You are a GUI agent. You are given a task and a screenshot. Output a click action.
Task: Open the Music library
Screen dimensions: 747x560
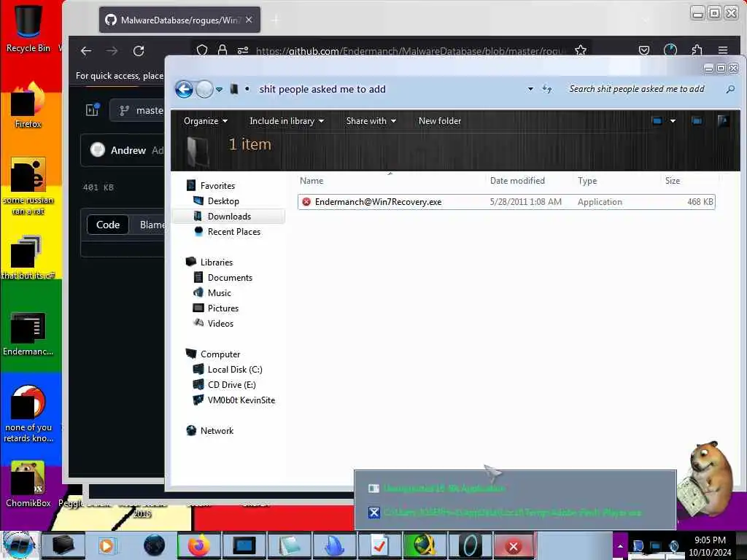click(x=219, y=293)
